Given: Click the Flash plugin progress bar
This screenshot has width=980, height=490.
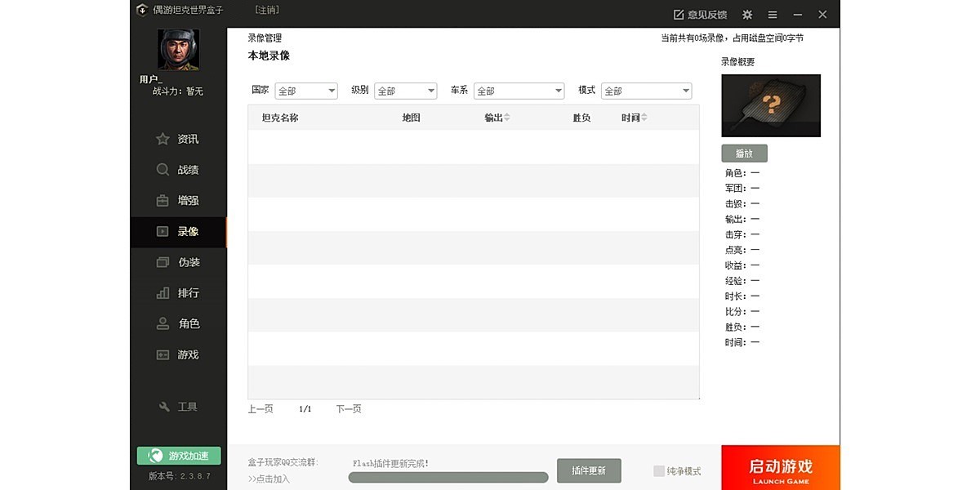Looking at the screenshot, I should coord(448,476).
